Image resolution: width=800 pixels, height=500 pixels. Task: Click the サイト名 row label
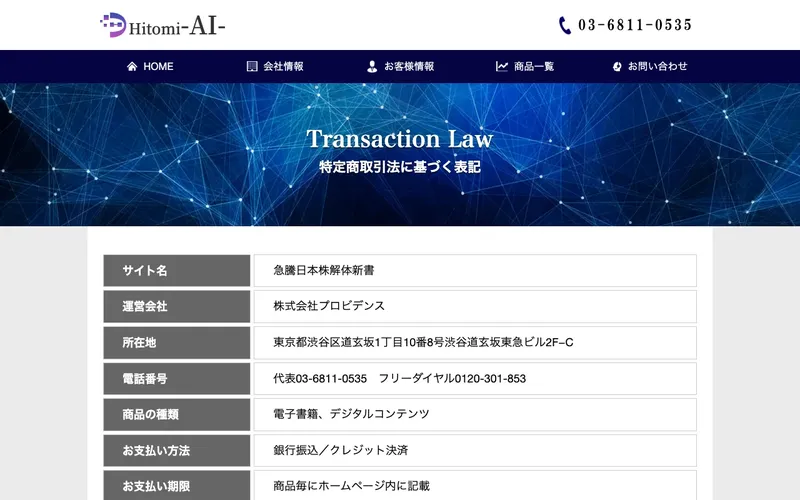(x=177, y=270)
